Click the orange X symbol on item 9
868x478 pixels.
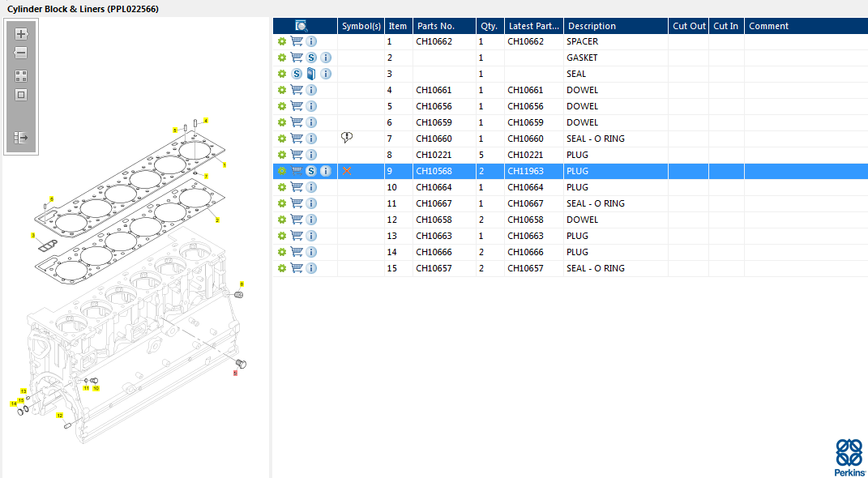347,171
